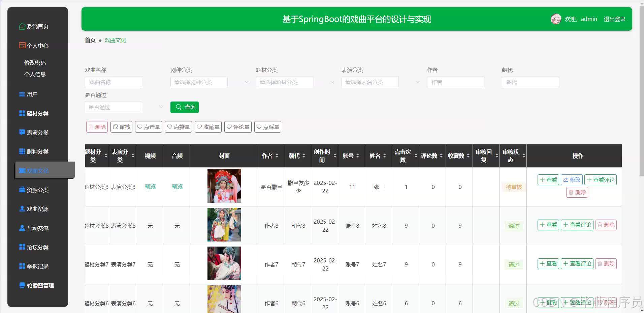Click the 论坛分类 grid icon
Screen dimensions: 644x313
22,247
